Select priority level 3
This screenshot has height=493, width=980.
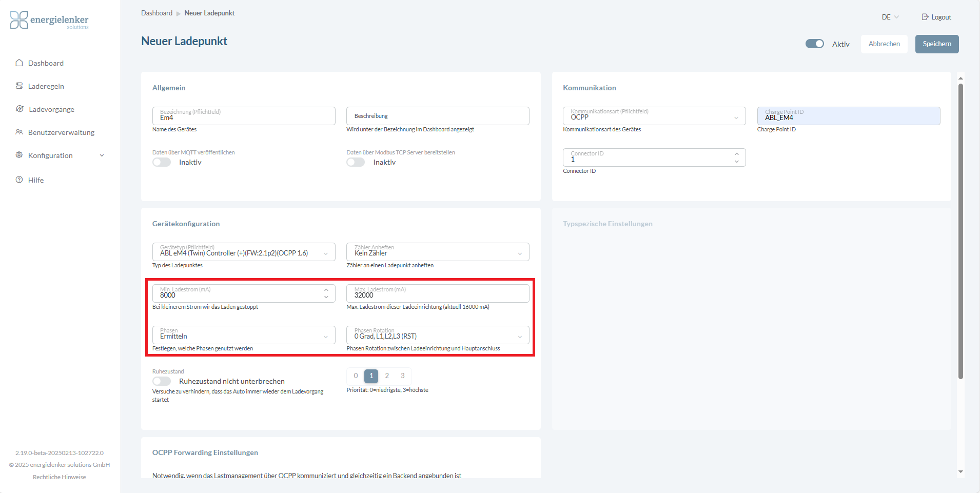click(403, 376)
